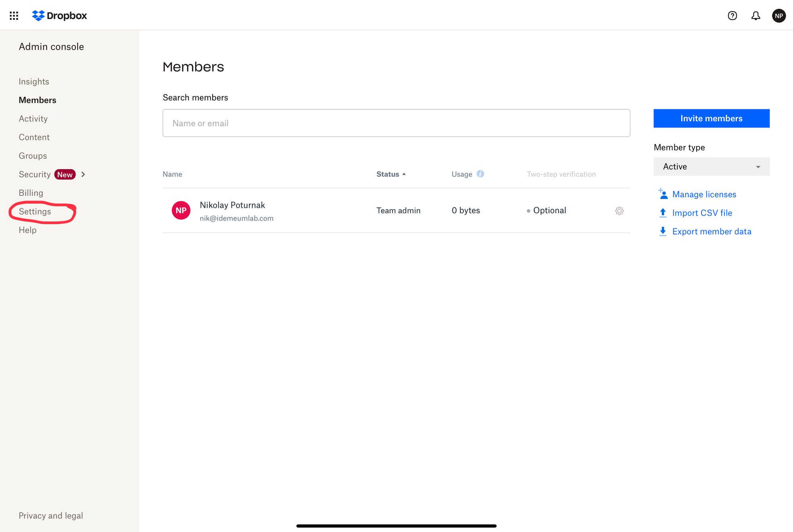793x532 pixels.
Task: Click the Manage licenses person icon
Action: [663, 194]
